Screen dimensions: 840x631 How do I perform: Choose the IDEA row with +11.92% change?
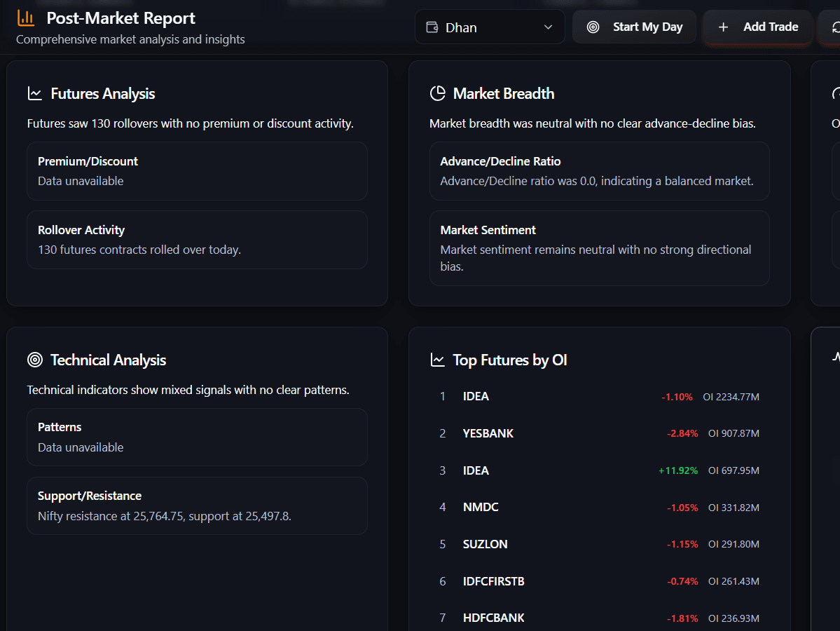(599, 470)
